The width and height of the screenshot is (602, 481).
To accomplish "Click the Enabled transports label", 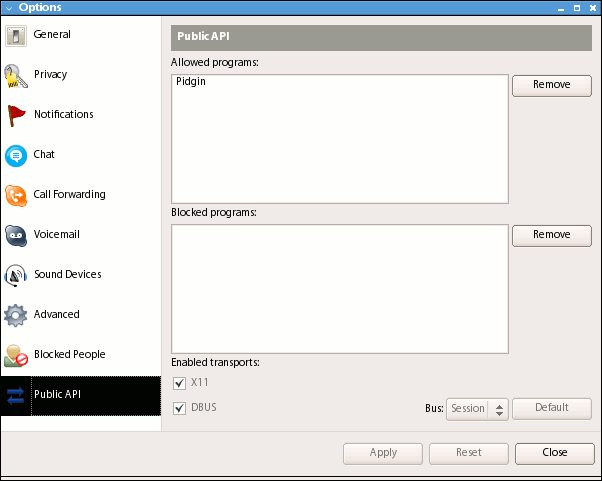I will click(215, 362).
